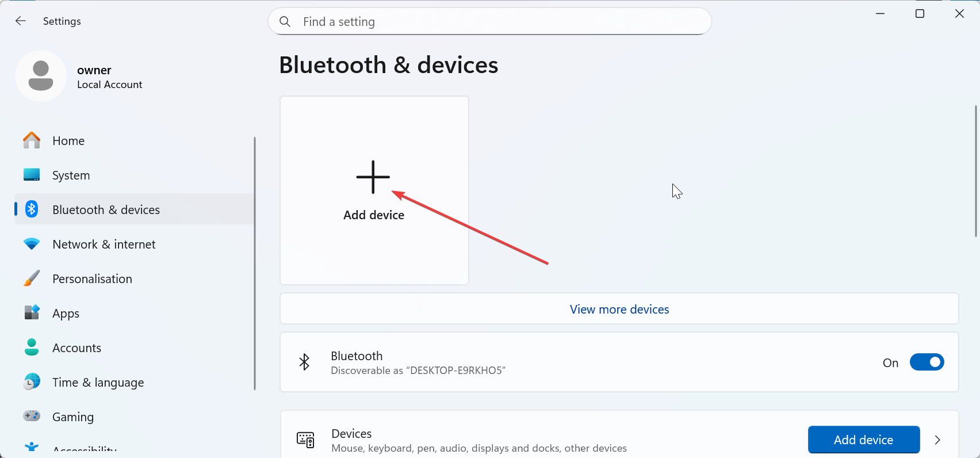Click the search magnifier icon
980x458 pixels.
(x=285, y=22)
